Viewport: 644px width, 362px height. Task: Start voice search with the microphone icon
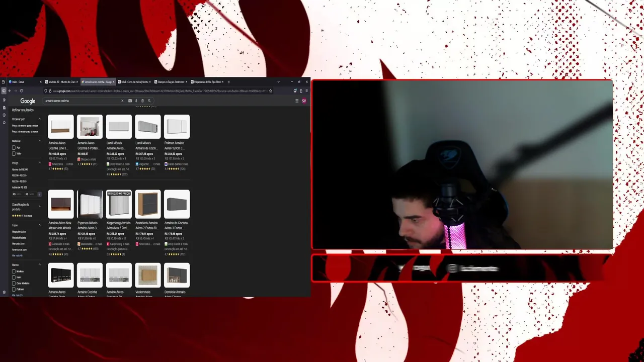(136, 101)
